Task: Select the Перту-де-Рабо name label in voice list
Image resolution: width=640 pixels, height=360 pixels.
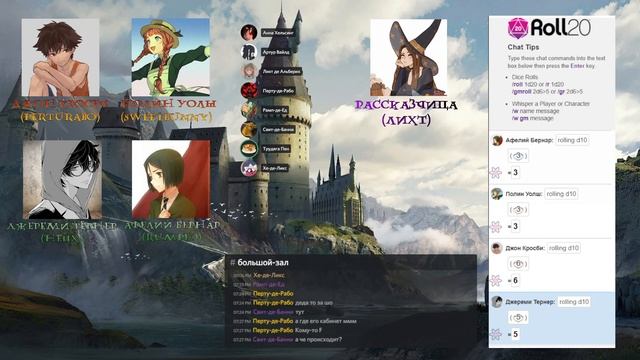Action: coord(278,91)
